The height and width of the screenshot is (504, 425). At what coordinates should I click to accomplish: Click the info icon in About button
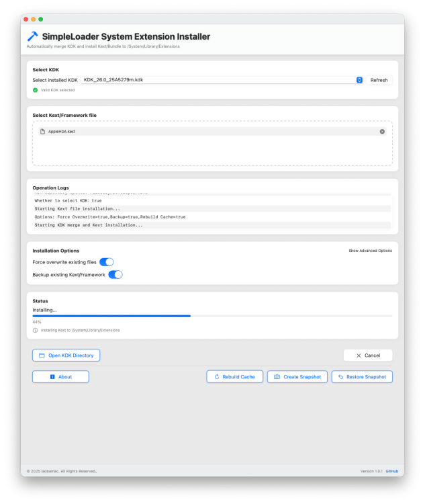52,377
